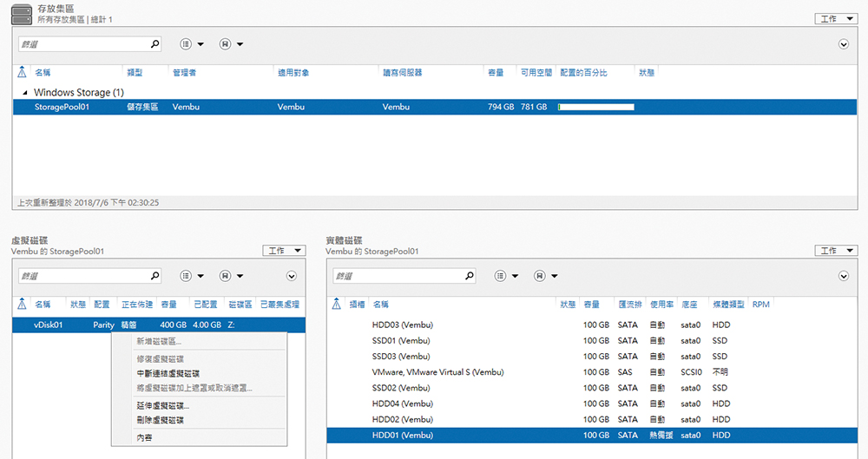Click search magnifier in physical disks filter
The image size is (868, 459).
(x=470, y=276)
